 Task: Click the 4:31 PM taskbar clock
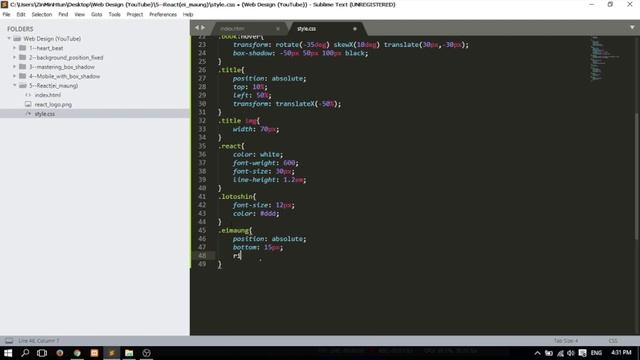[621, 353]
